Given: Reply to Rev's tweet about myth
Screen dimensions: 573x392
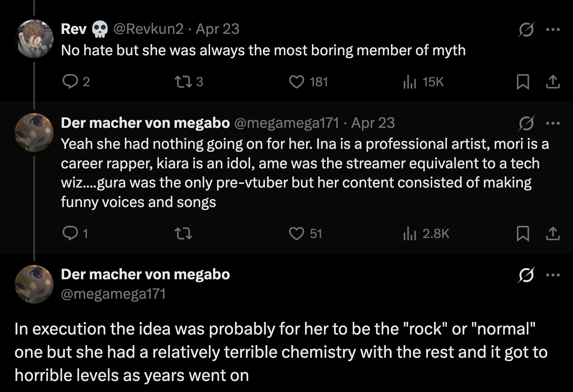Looking at the screenshot, I should pos(69,82).
